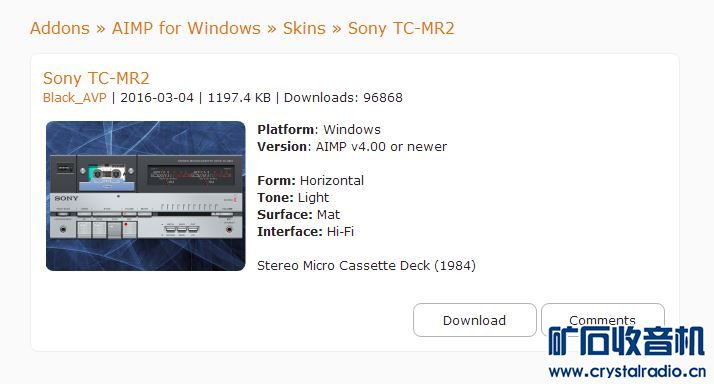Click the left headphone jack on deck image
Image resolution: width=714 pixels, height=384 pixels.
[63, 230]
